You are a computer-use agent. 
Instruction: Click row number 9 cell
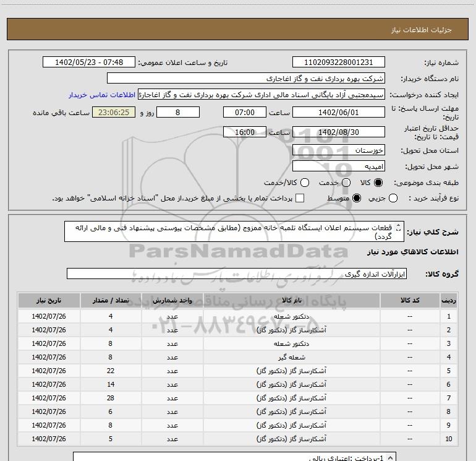coord(449,425)
